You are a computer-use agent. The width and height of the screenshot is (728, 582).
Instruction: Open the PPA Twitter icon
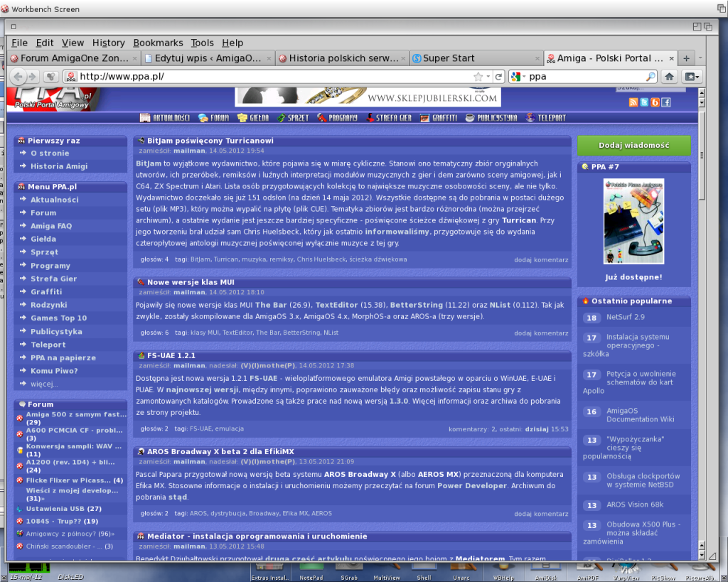point(644,102)
